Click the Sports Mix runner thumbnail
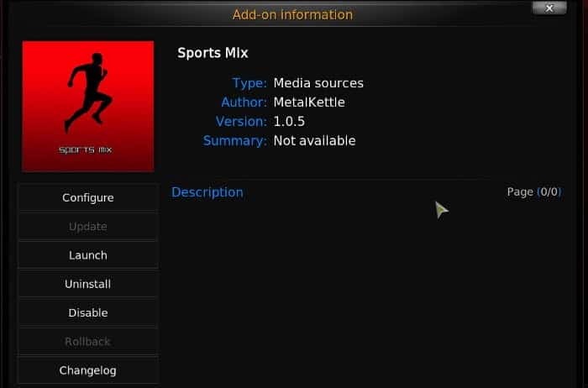This screenshot has width=588, height=388. point(88,107)
